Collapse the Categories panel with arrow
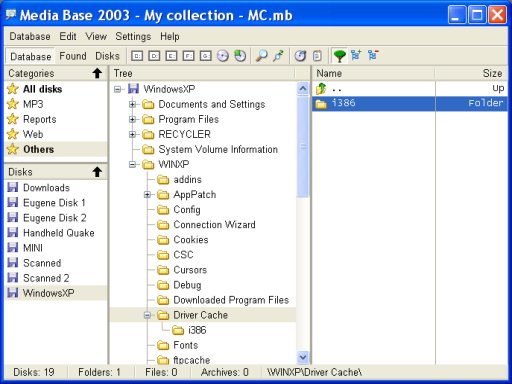Screen dimensions: 512x384 (97, 73)
